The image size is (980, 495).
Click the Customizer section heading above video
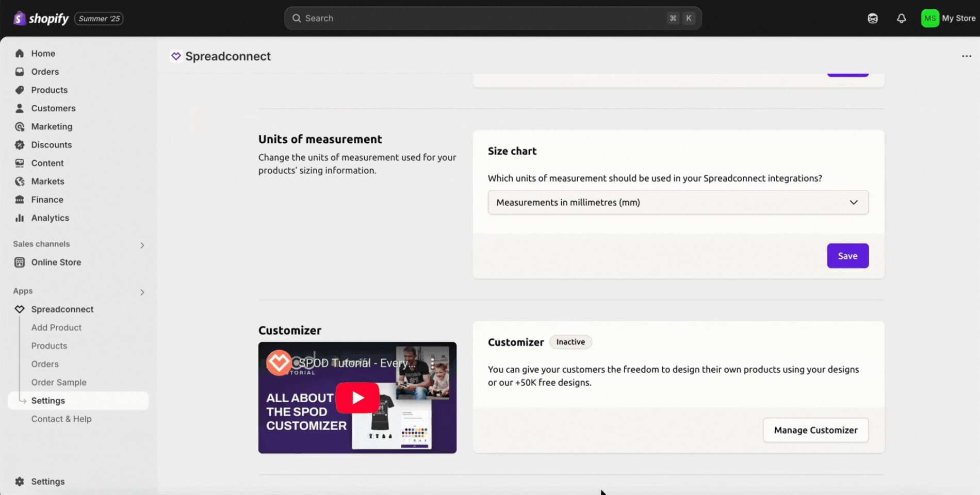[290, 331]
